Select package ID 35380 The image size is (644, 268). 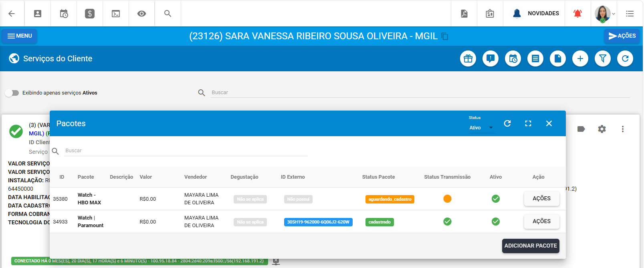pyautogui.click(x=60, y=199)
